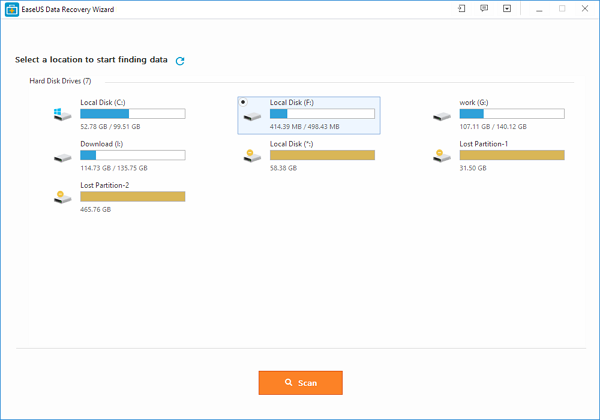Click the Local Disk (F:) usage bar
This screenshot has width=600, height=420.
tap(322, 114)
